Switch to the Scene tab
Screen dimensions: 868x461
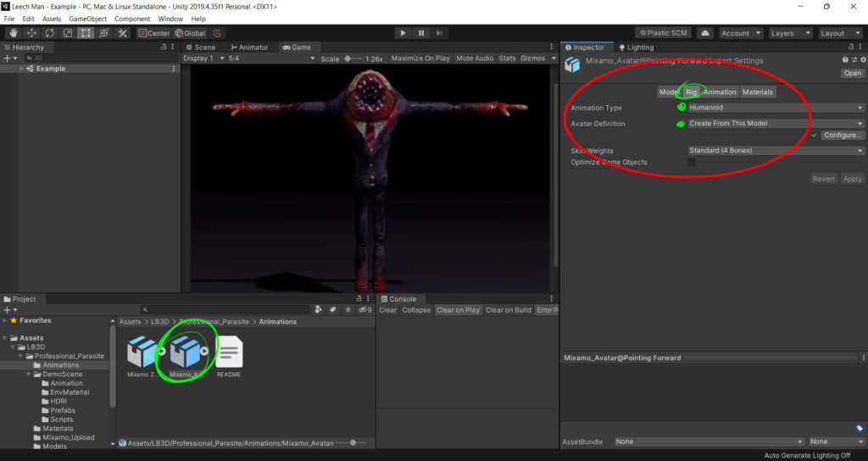pyautogui.click(x=202, y=47)
